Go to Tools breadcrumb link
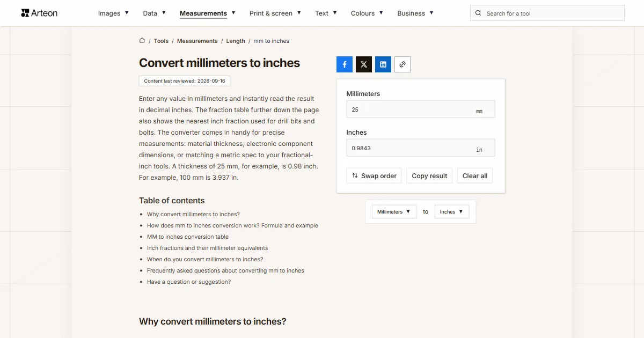Screen dimensions: 644x338 coord(161,41)
